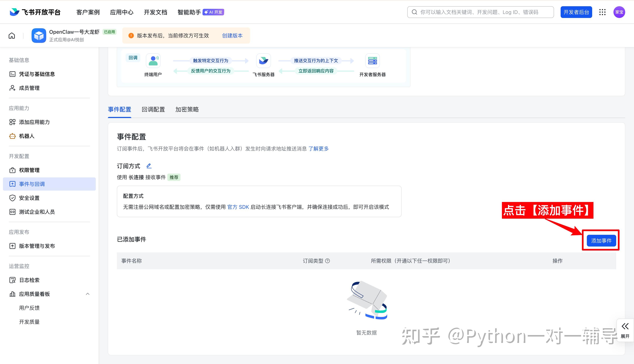
Task: Click the 添加事件 button
Action: [601, 240]
